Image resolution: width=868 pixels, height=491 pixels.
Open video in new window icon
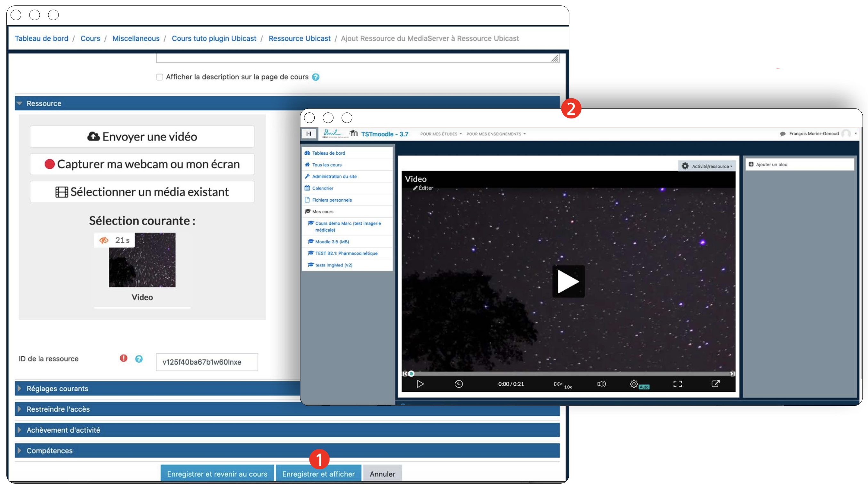click(x=715, y=384)
